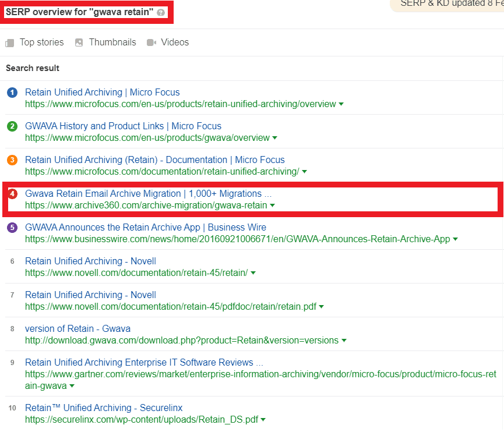
Task: Click the blue rank 1 badge
Action: (x=12, y=93)
